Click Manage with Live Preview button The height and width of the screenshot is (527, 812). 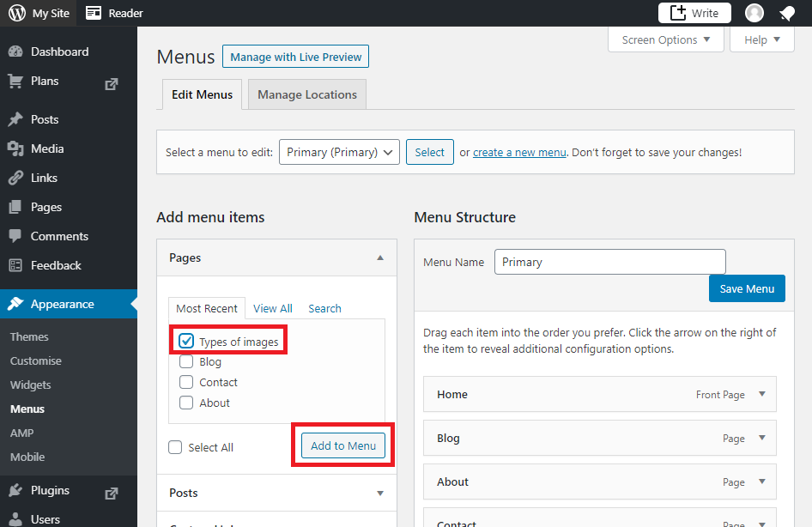pos(295,57)
